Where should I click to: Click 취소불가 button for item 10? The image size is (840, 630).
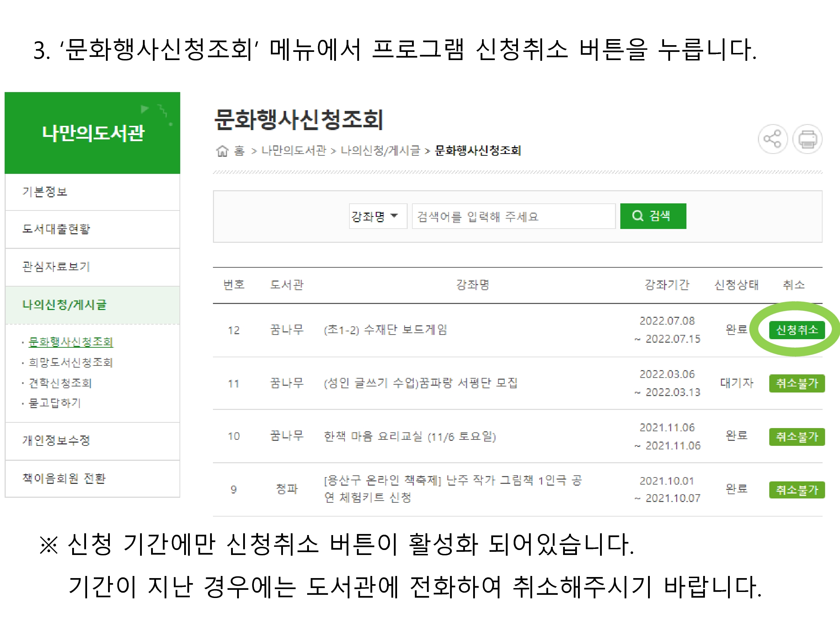point(796,436)
